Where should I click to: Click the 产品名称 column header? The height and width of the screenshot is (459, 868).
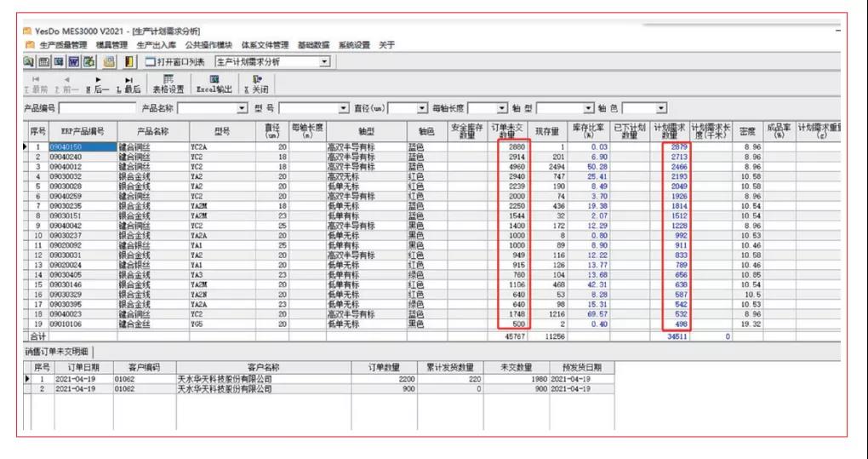pos(153,132)
